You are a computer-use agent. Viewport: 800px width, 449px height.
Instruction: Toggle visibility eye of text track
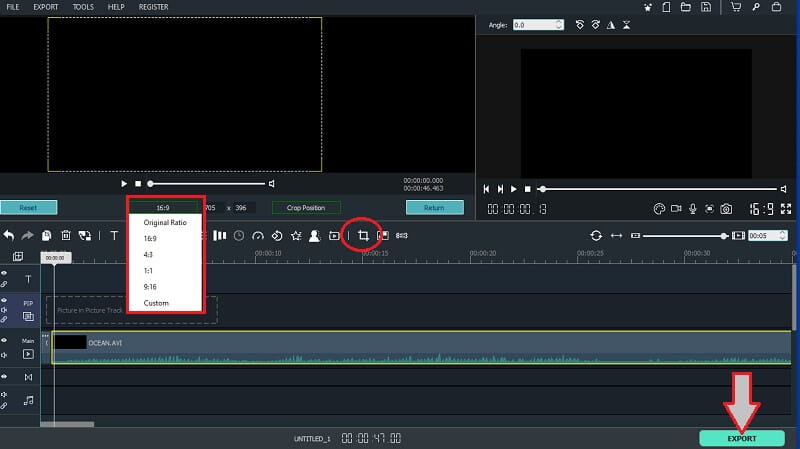(4, 273)
